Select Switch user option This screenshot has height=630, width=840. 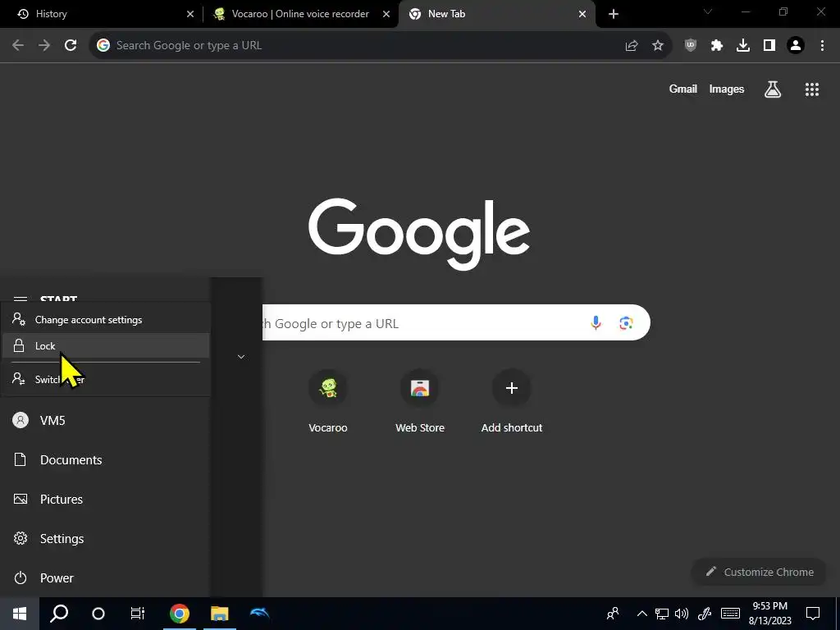tap(106, 379)
